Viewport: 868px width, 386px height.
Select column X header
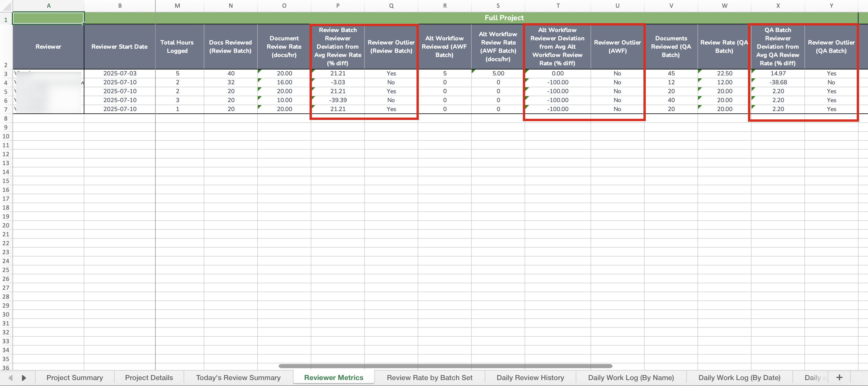[x=778, y=6]
